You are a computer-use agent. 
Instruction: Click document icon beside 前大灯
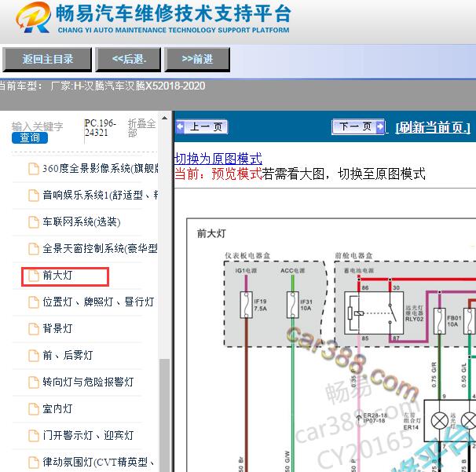click(x=34, y=276)
